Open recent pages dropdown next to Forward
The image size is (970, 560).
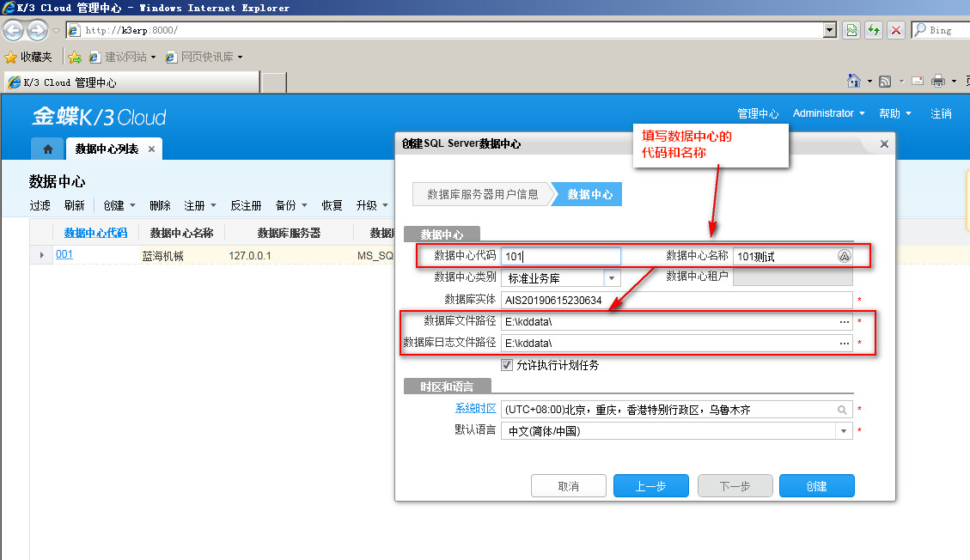(x=56, y=30)
